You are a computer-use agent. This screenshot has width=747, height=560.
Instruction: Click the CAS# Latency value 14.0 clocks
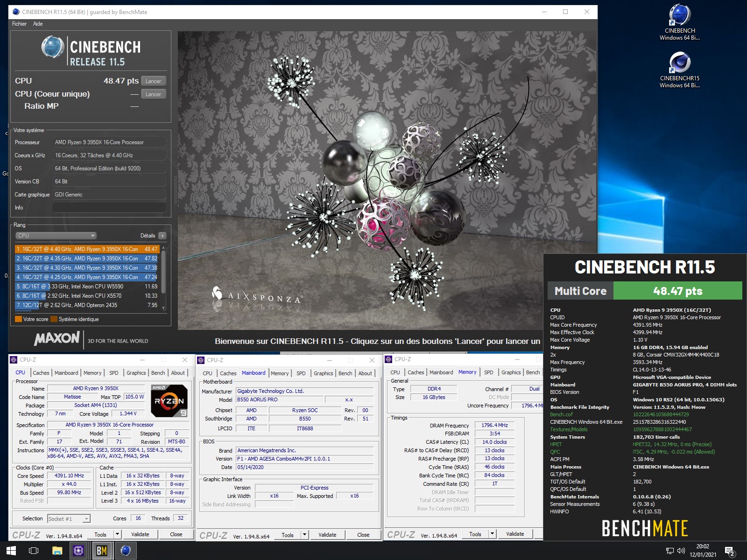pyautogui.click(x=495, y=442)
